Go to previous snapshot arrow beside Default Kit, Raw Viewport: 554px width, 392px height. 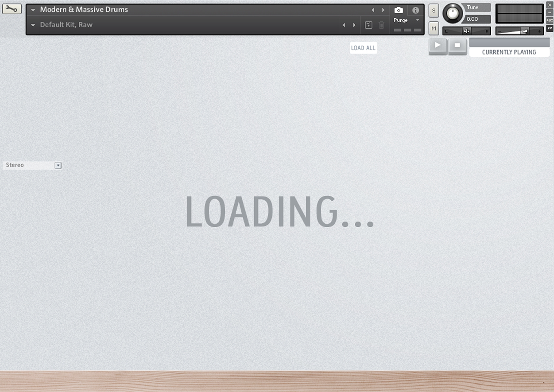coord(344,25)
